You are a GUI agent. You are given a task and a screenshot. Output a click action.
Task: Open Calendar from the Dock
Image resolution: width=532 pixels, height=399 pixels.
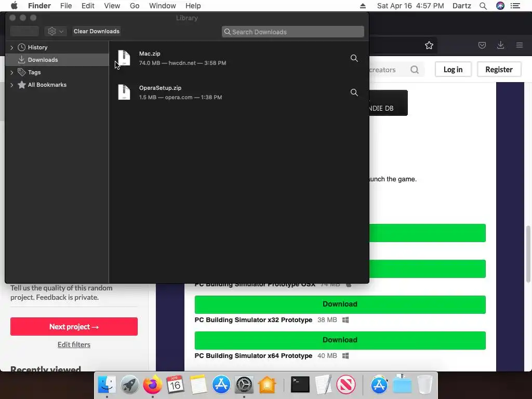[175, 385]
